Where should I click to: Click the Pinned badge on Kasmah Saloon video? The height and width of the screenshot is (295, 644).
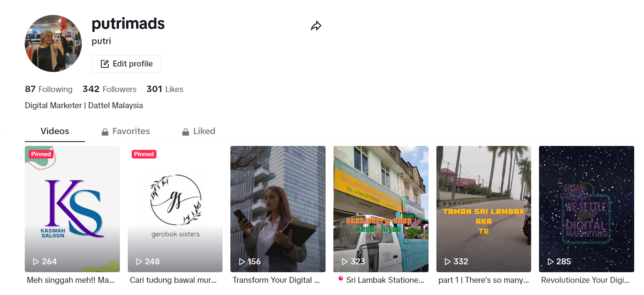(41, 154)
